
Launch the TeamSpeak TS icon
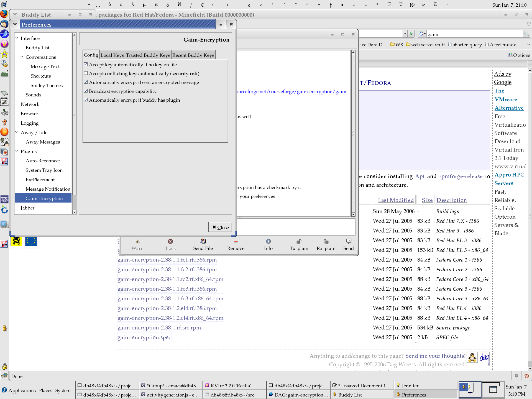[x=4, y=199]
